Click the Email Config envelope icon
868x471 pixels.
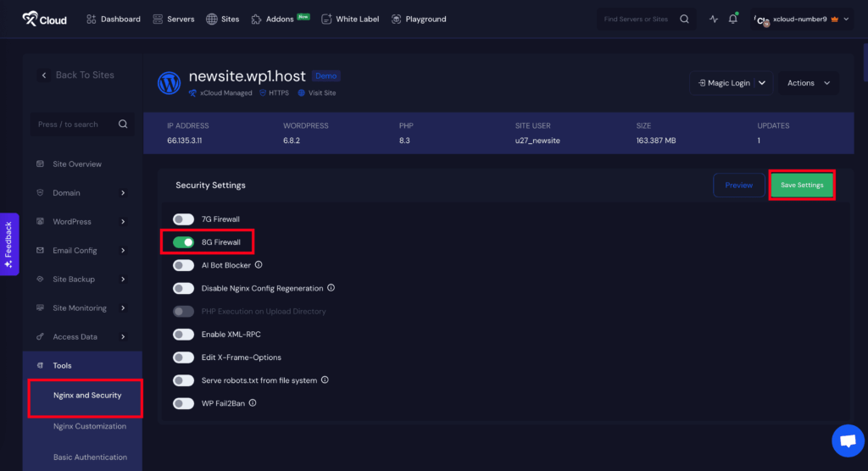click(40, 250)
